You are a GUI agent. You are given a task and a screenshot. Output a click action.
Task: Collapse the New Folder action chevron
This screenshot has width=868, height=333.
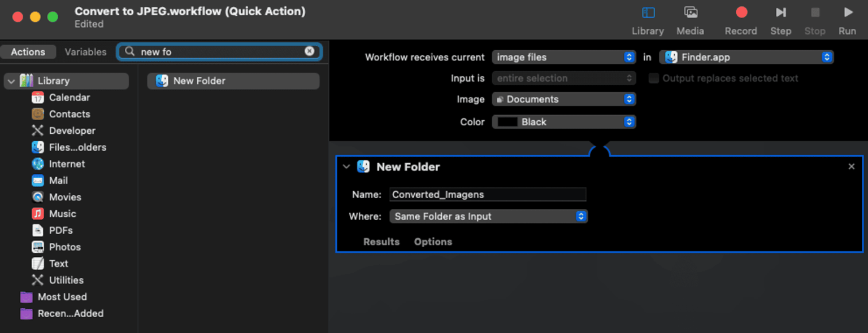coord(346,167)
